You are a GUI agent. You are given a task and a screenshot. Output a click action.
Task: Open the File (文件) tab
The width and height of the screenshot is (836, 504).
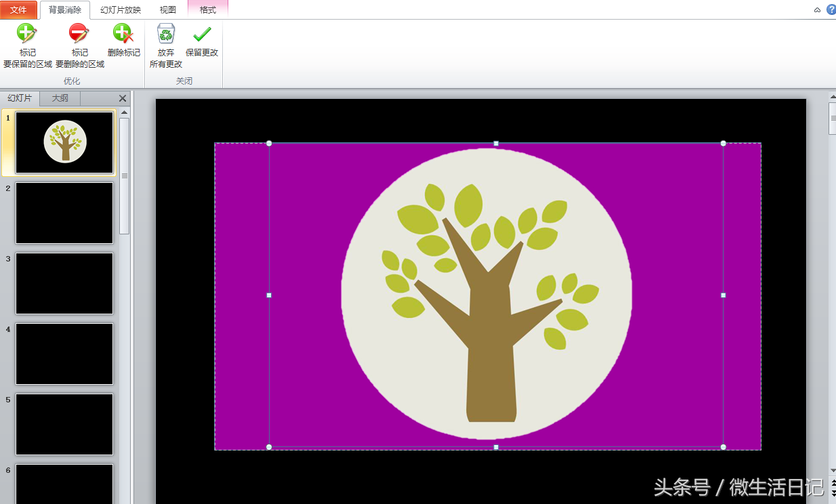point(19,10)
